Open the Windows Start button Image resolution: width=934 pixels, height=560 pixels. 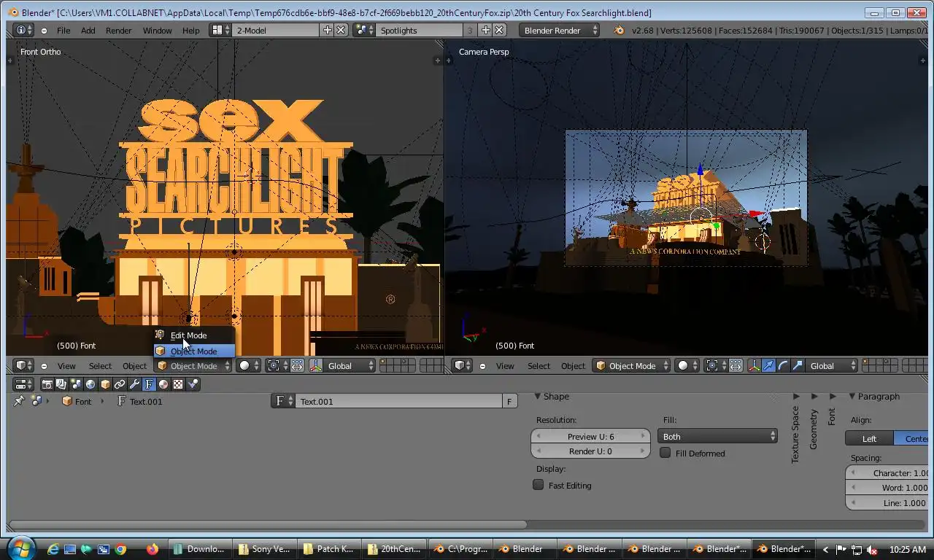(x=20, y=548)
